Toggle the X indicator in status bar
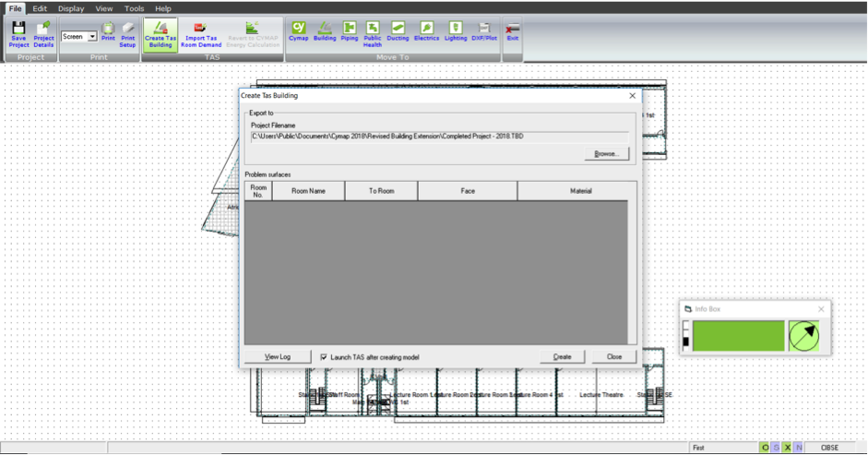The width and height of the screenshot is (868, 455). click(787, 448)
